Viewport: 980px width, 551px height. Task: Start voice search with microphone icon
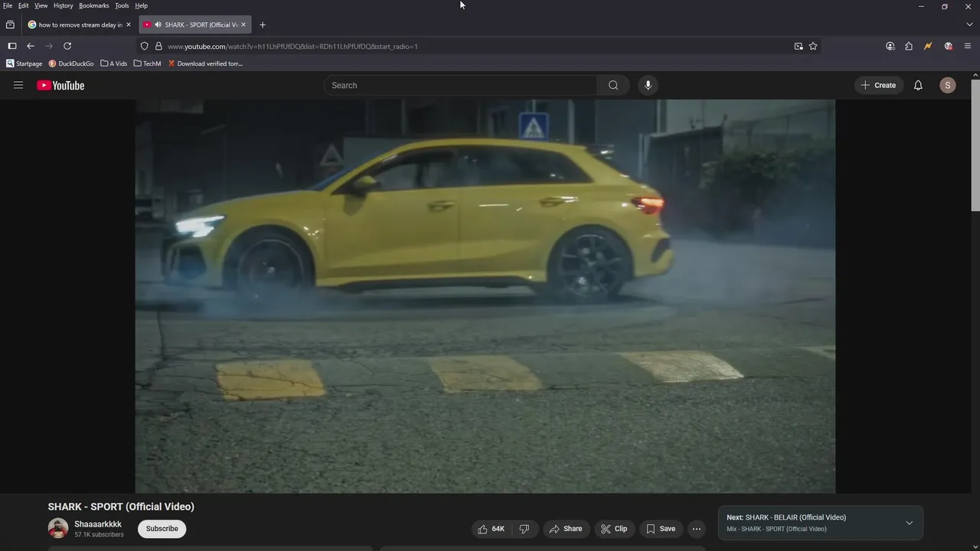[648, 85]
